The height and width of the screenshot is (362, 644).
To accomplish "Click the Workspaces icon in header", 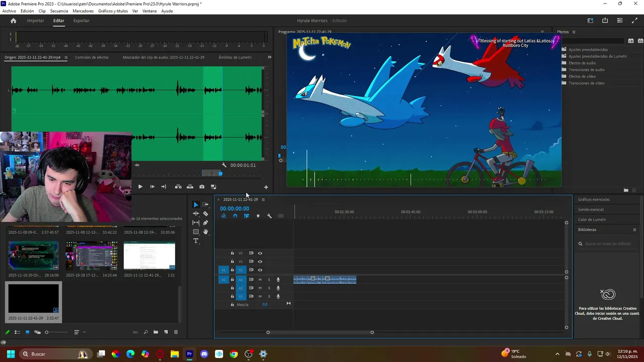I will coord(590,21).
